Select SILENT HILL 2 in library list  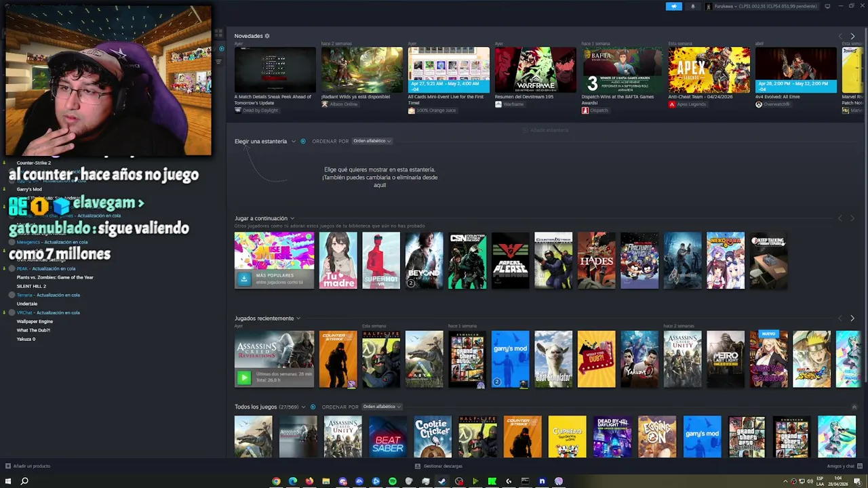pos(31,286)
